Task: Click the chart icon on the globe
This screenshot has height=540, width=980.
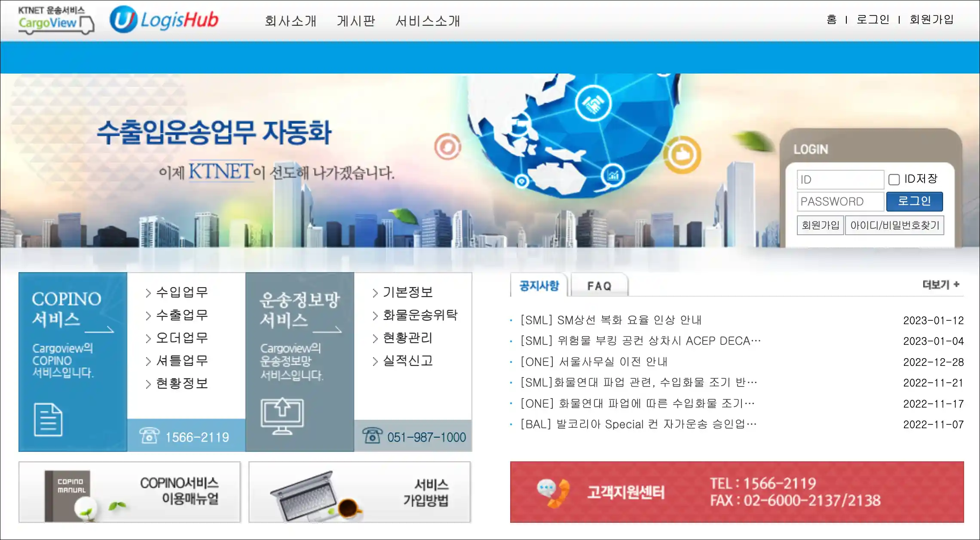Action: coord(613,175)
